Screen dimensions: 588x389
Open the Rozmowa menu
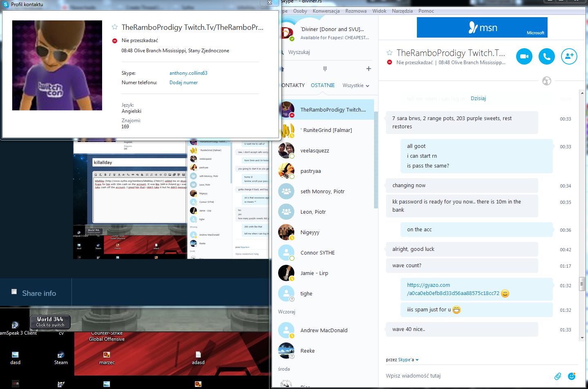(356, 11)
